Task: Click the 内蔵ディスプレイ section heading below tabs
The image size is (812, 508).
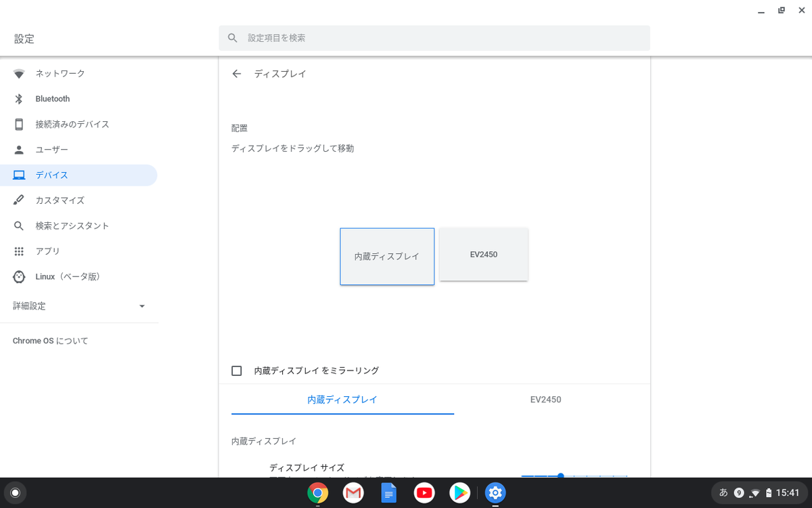Action: click(264, 441)
